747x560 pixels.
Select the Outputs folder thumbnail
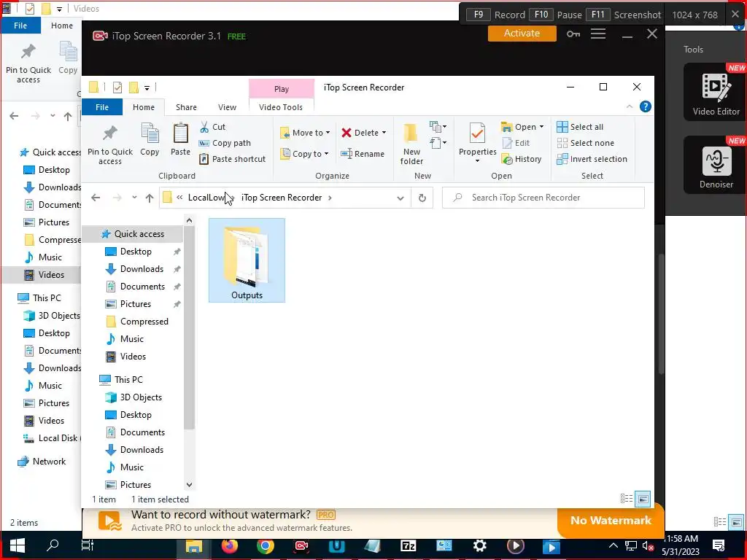coord(247,260)
